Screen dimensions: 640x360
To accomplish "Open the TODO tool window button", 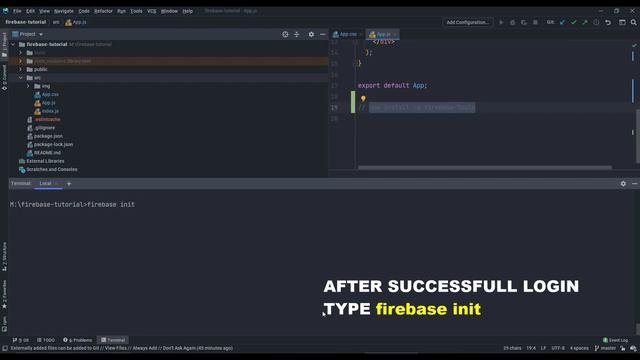I will point(46,340).
